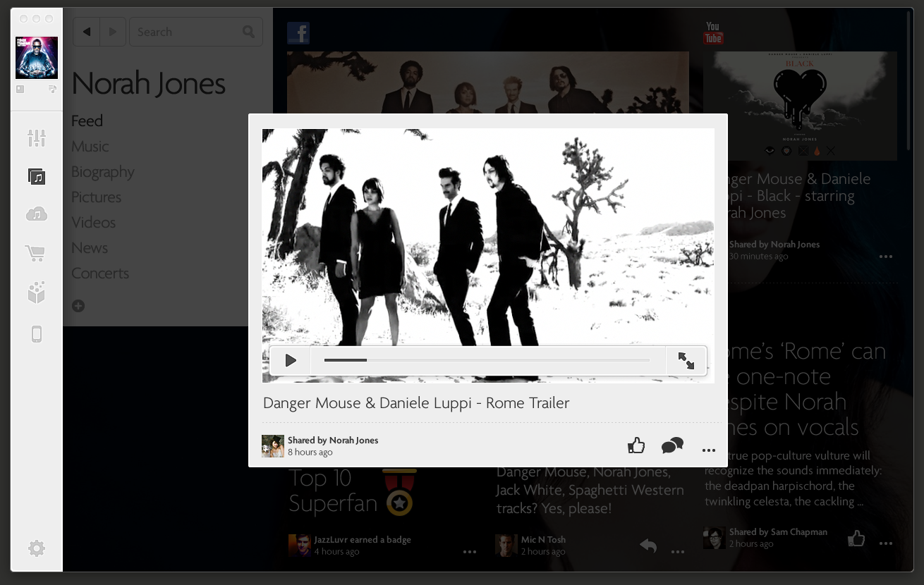The width and height of the screenshot is (924, 585).
Task: Open the music library sidebar icon
Action: tap(37, 176)
